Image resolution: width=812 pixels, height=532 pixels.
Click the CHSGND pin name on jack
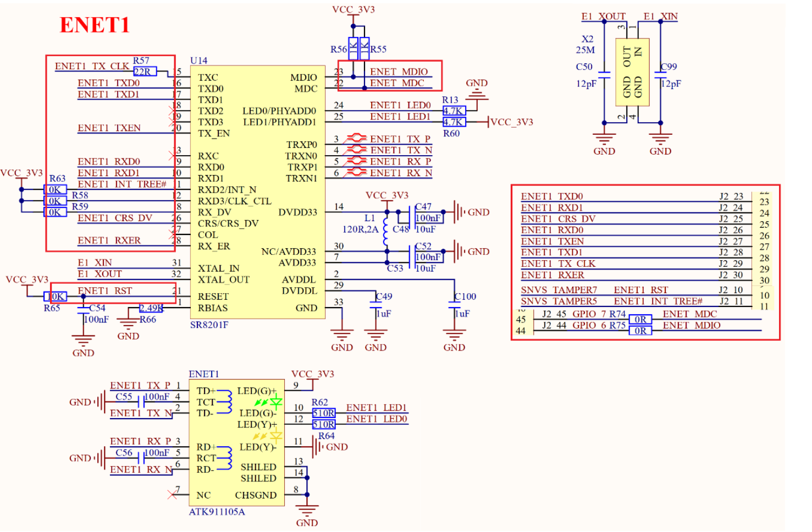tap(256, 495)
